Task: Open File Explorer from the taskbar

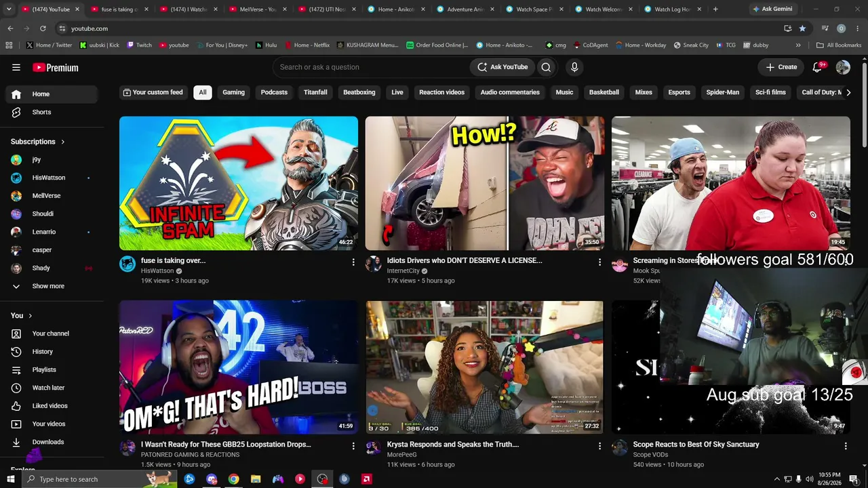Action: tap(256, 479)
